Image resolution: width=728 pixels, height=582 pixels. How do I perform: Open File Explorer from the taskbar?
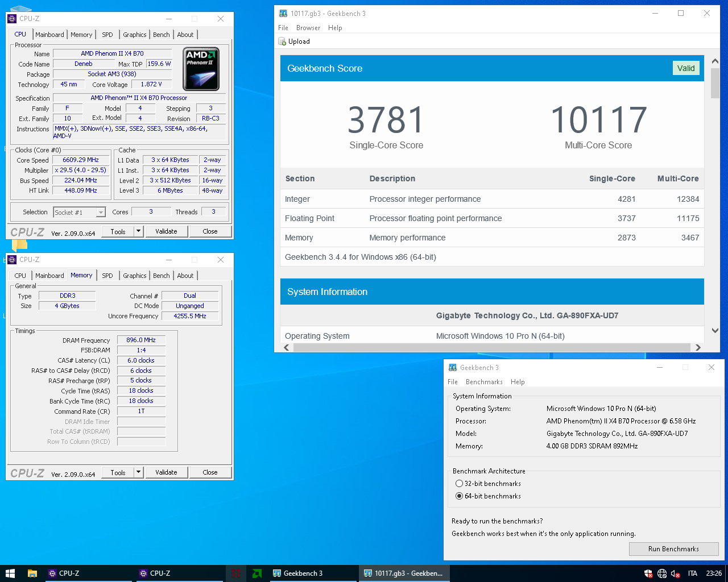pos(32,573)
